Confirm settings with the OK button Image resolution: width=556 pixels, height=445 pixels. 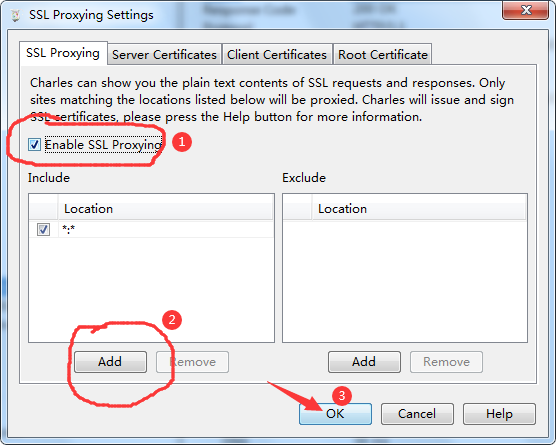tap(335, 414)
